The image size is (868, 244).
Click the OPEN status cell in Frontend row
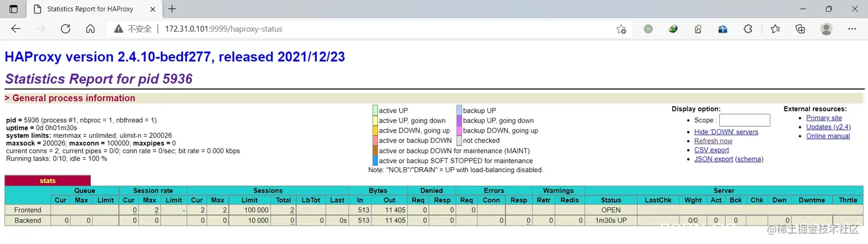coord(611,210)
